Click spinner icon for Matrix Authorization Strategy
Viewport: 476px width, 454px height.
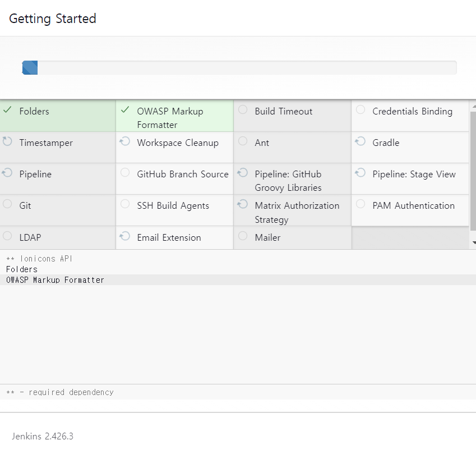pyautogui.click(x=243, y=204)
